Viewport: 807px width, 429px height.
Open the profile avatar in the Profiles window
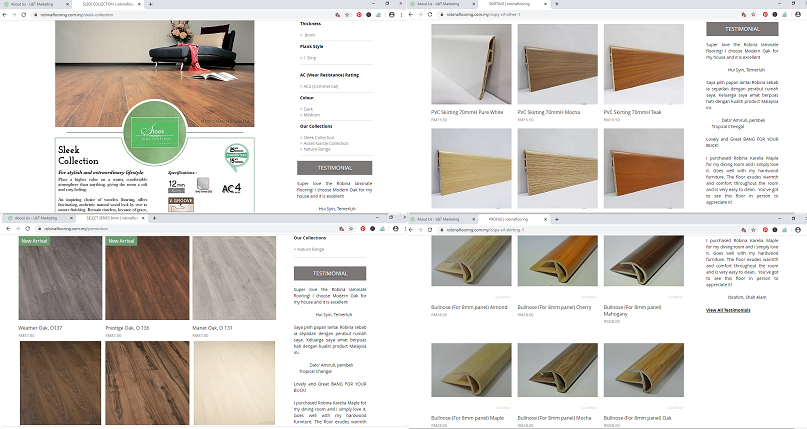[x=798, y=229]
